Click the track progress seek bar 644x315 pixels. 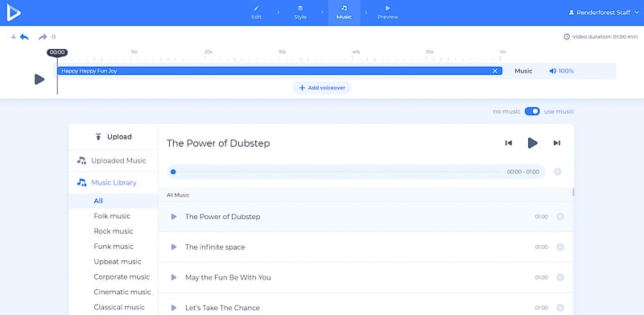coord(336,172)
